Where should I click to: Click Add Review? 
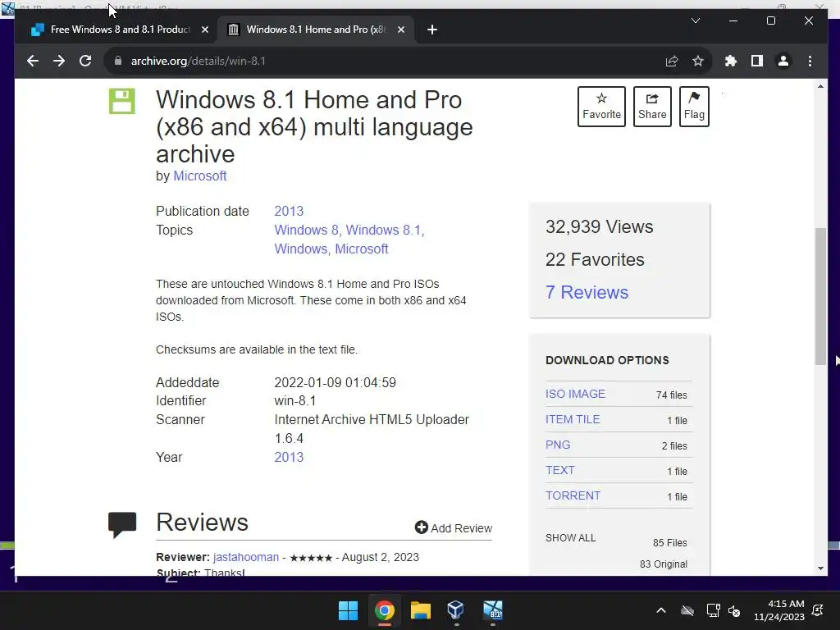pyautogui.click(x=453, y=527)
